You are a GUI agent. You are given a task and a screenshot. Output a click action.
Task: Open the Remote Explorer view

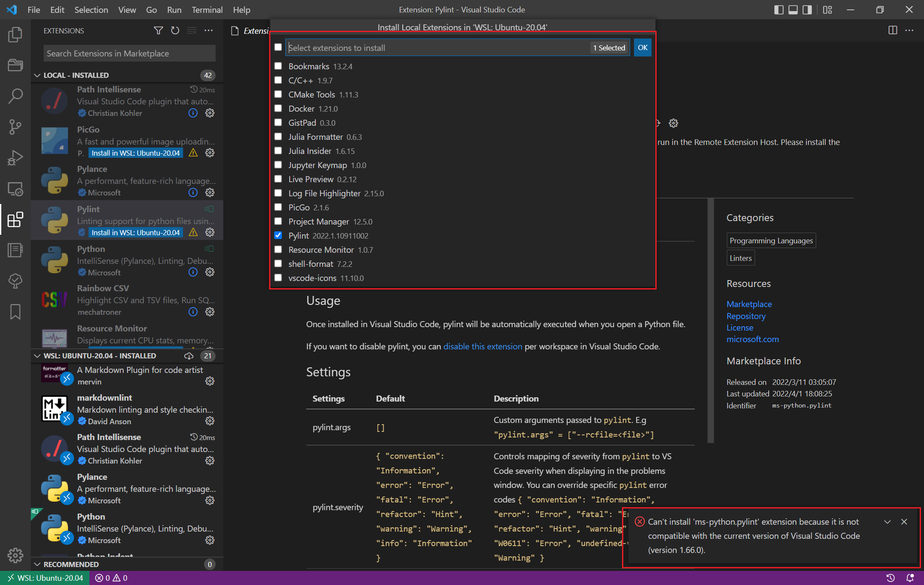(15, 189)
